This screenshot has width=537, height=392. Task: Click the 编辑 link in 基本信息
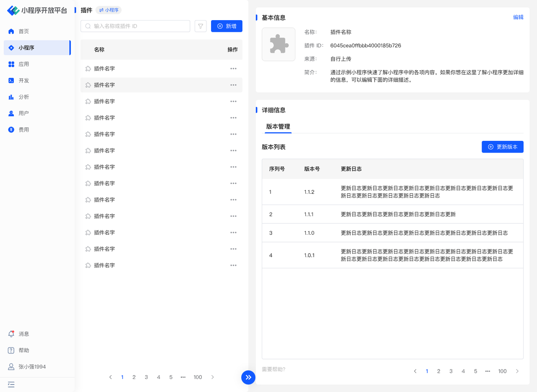pos(518,17)
